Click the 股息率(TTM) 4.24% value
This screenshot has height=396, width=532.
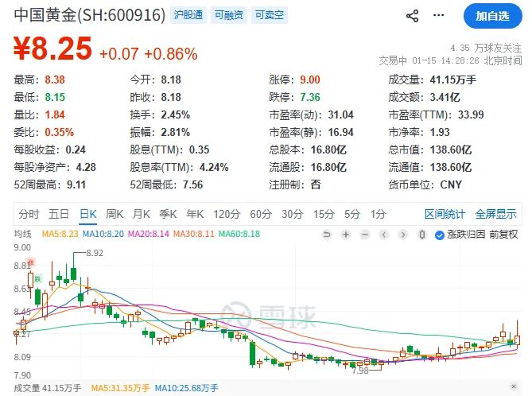(214, 167)
